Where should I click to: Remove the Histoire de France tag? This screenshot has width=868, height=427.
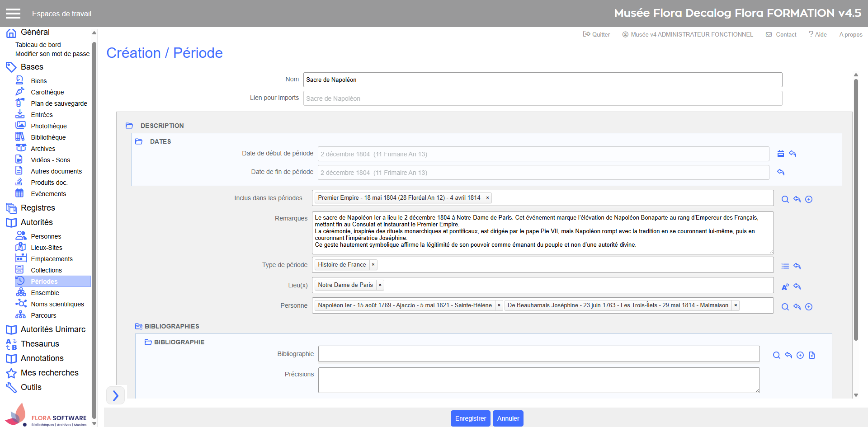coord(373,265)
